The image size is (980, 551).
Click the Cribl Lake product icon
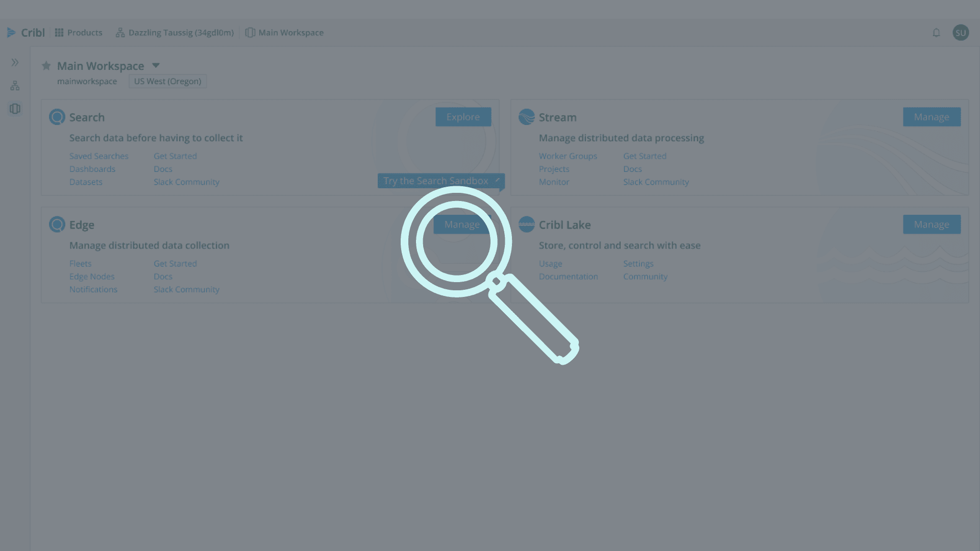[x=527, y=224]
